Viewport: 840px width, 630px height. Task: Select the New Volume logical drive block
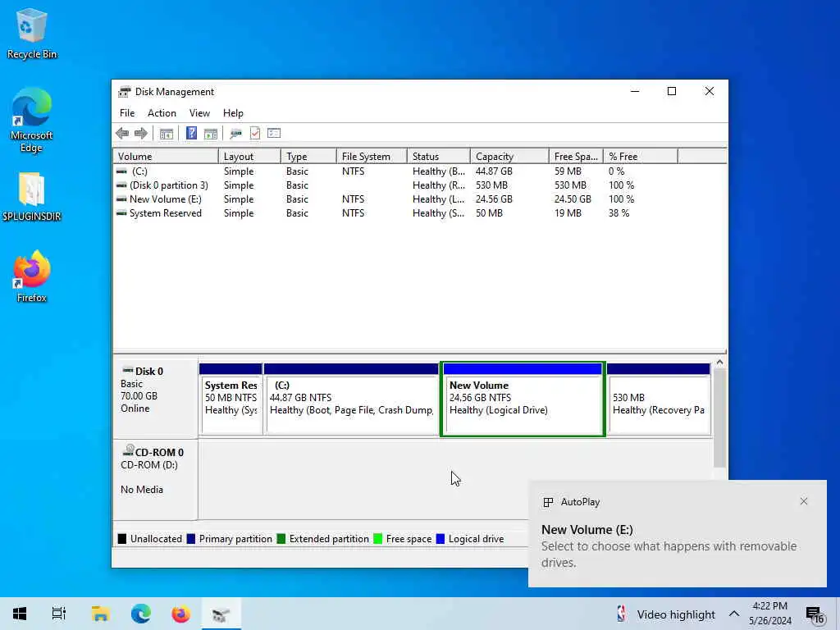coord(523,399)
